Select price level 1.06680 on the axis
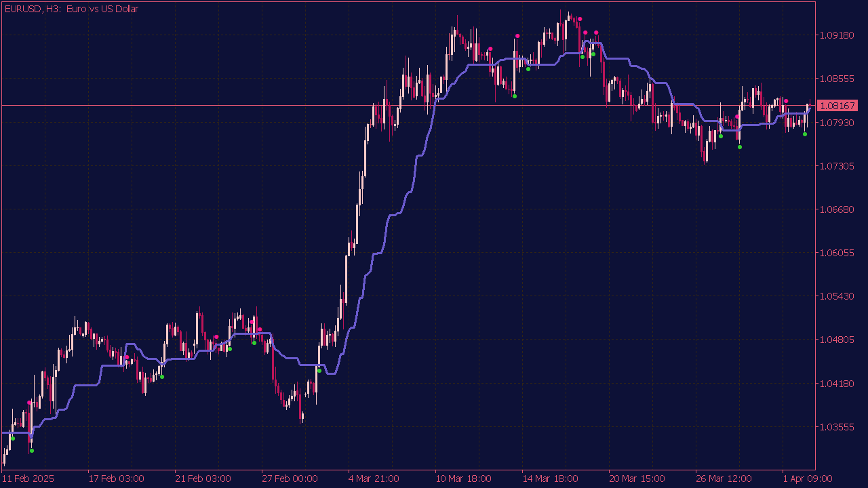This screenshot has width=868, height=488. pyautogui.click(x=837, y=209)
